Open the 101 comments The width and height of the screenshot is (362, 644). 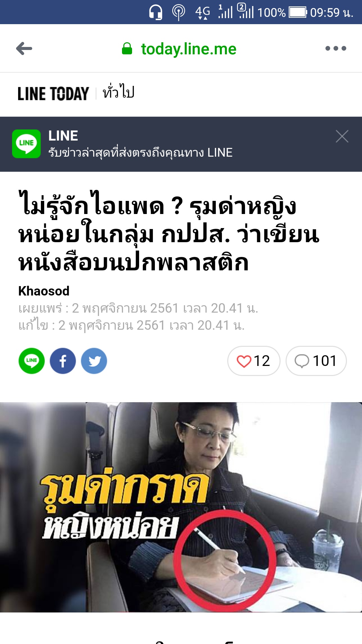[316, 361]
